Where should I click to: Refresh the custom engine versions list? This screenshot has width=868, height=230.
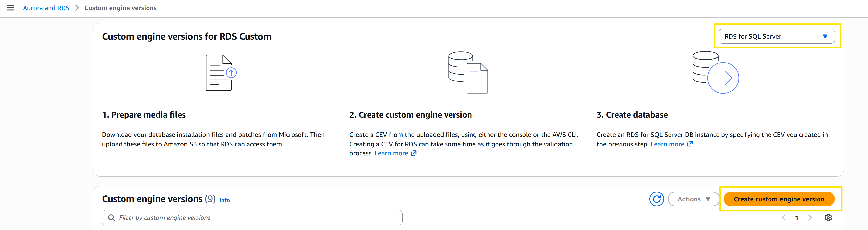[x=656, y=199]
